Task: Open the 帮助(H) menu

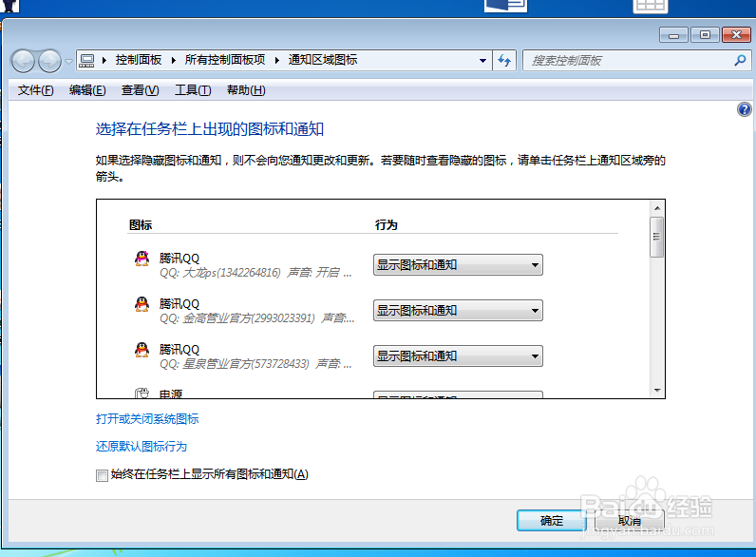Action: point(246,90)
